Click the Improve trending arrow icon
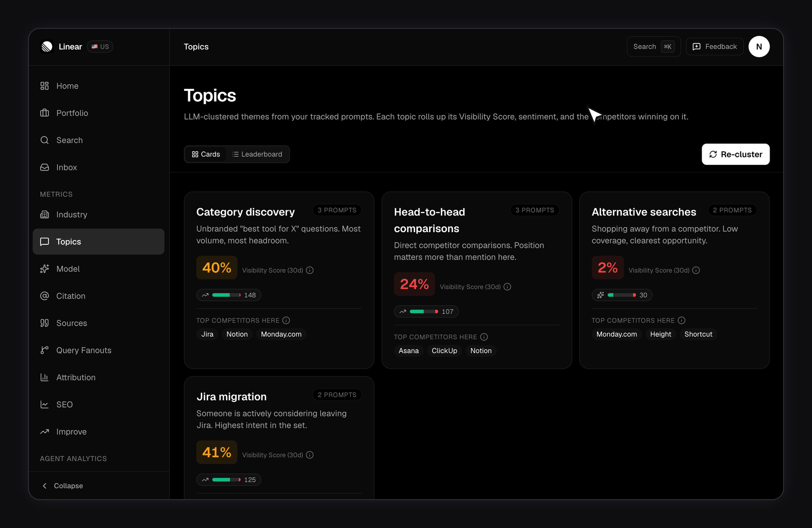 coord(45,431)
